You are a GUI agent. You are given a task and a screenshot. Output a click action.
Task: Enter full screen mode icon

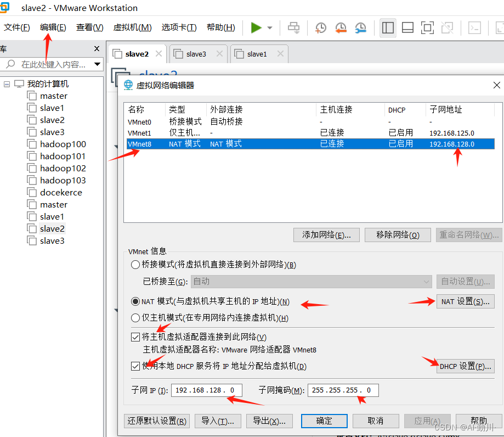pyautogui.click(x=427, y=28)
